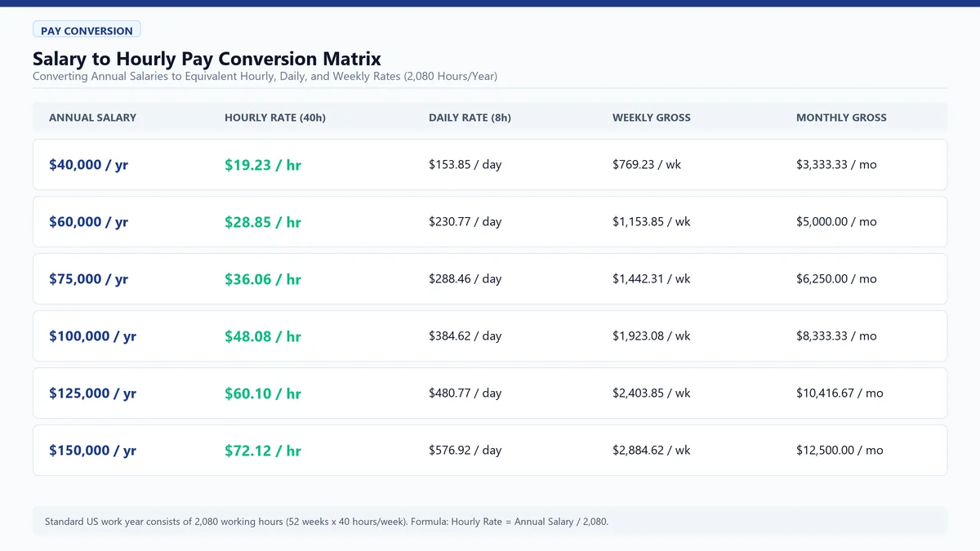The height and width of the screenshot is (551, 980).
Task: Select the Salary to Hourly Pay Conversion Matrix title
Action: point(207,59)
